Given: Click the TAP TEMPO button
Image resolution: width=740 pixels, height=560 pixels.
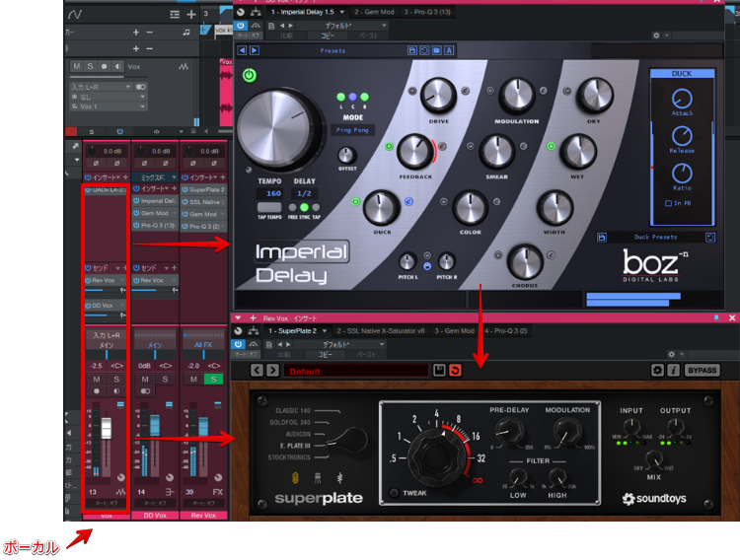Looking at the screenshot, I should [x=269, y=207].
